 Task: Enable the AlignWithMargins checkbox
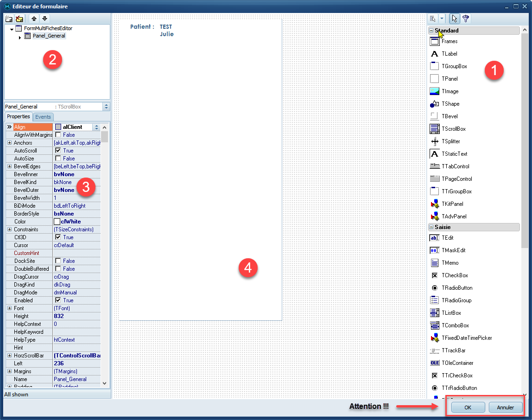tap(58, 135)
